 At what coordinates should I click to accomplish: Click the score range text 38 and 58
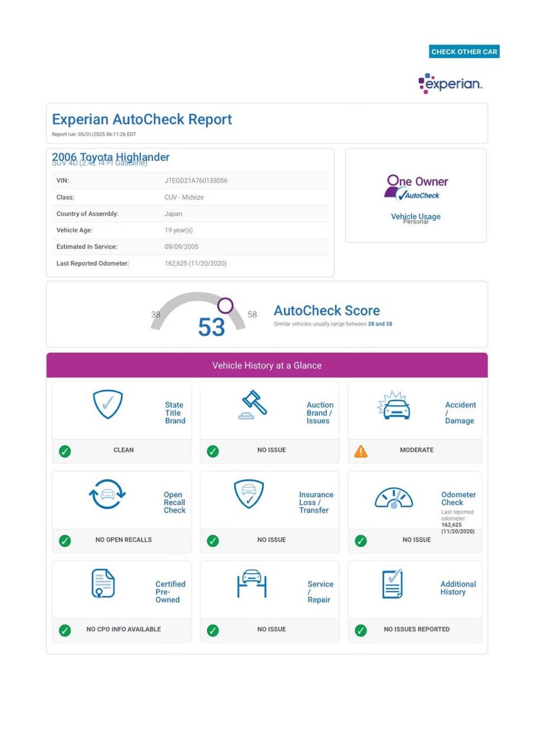[380, 324]
